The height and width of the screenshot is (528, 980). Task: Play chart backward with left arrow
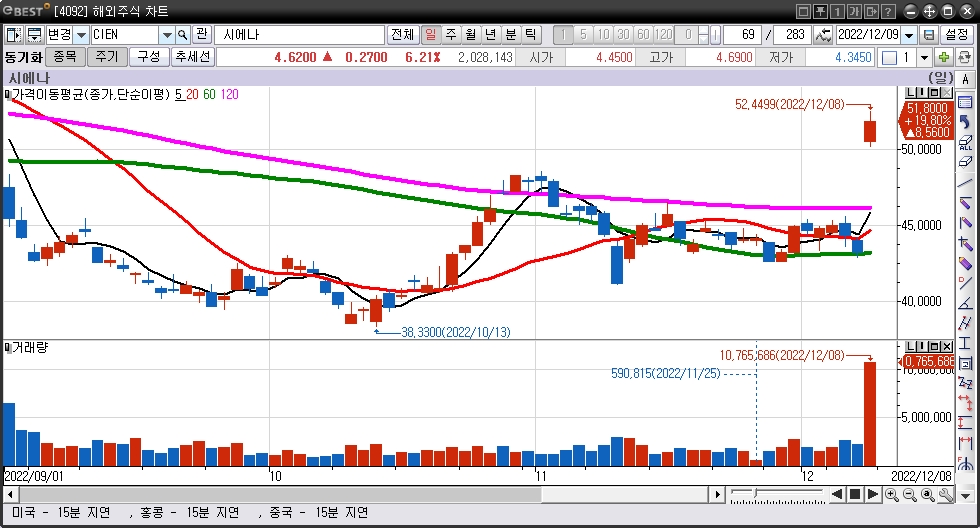click(838, 495)
